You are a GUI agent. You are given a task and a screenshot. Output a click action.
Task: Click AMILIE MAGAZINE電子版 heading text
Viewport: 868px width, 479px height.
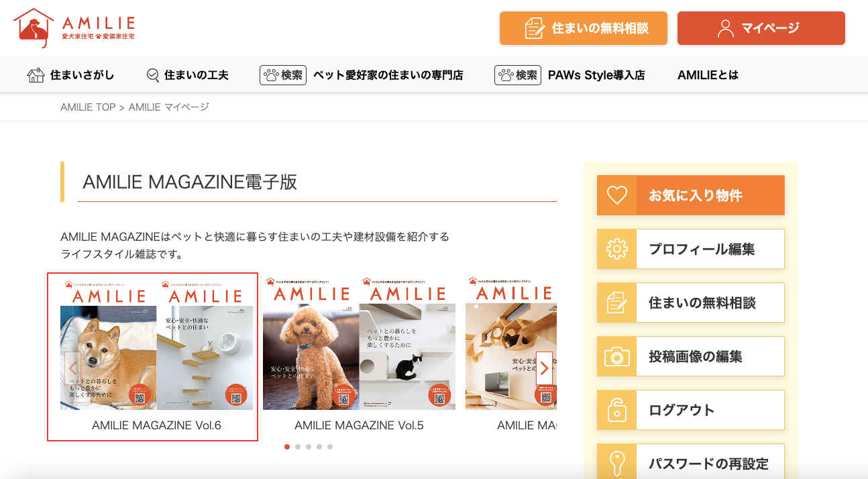[x=190, y=182]
